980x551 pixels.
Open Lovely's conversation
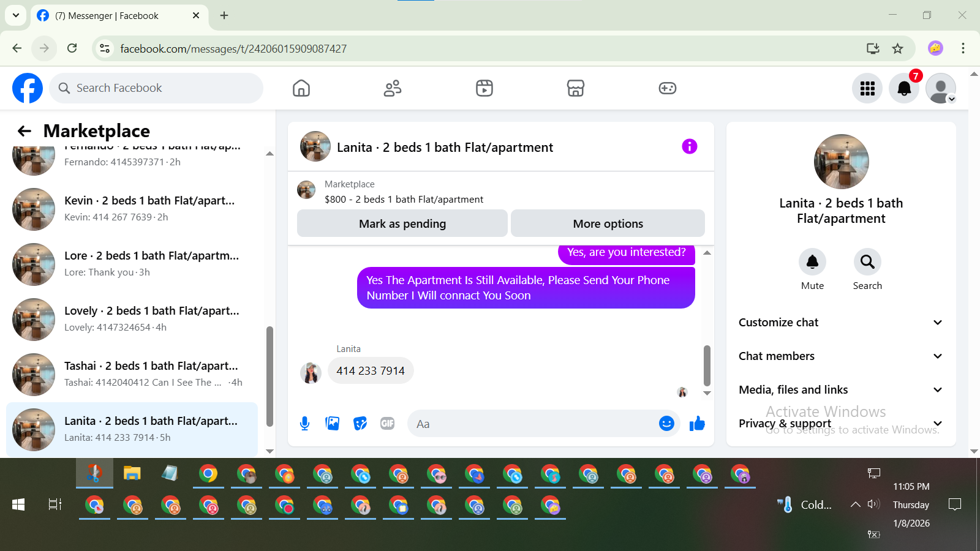tap(132, 320)
